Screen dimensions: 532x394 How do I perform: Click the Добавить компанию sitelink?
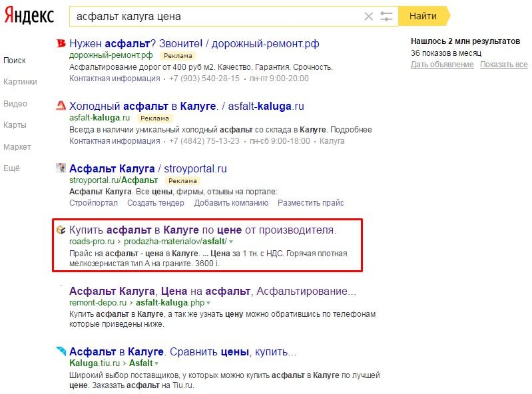pyautogui.click(x=231, y=203)
